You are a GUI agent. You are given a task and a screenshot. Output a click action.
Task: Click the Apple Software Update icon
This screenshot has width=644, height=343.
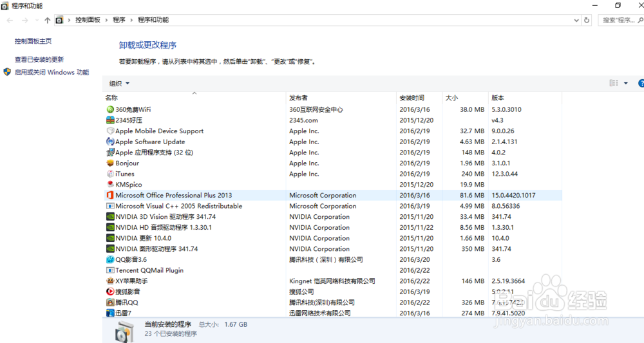(x=110, y=142)
